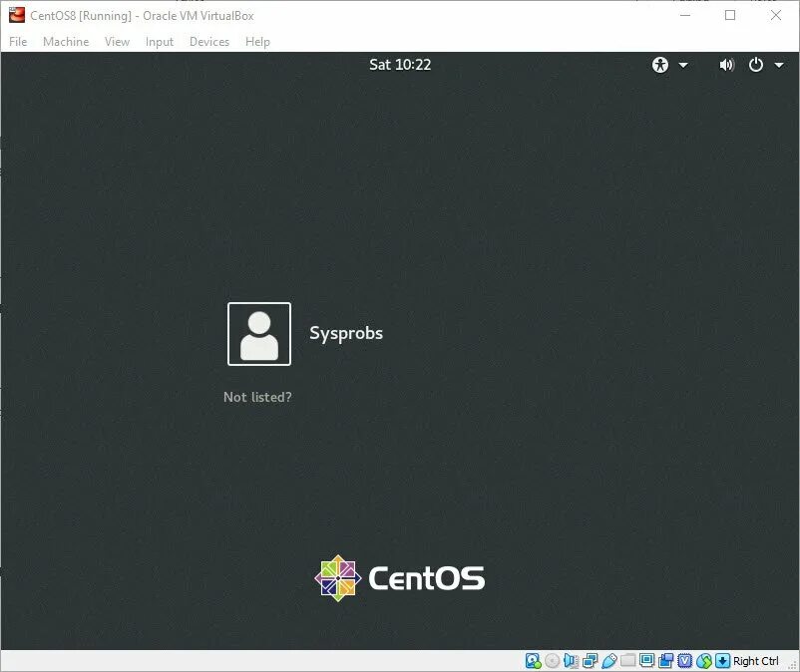
Task: Minimize the VirtualBox window
Action: (x=685, y=15)
